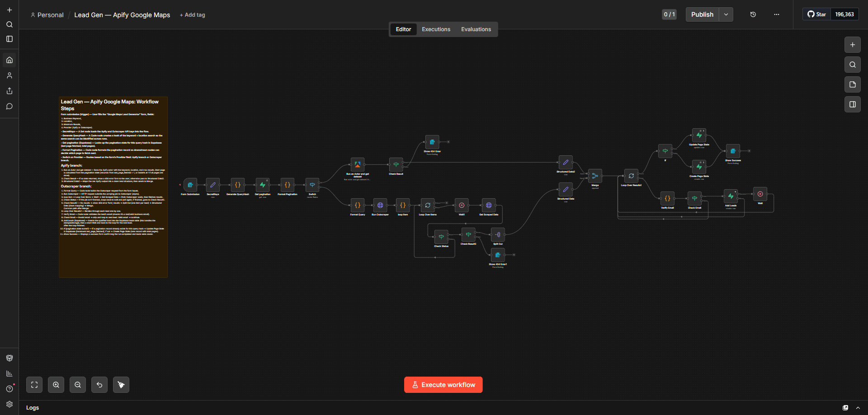The height and width of the screenshot is (415, 868).
Task: Open Settings gear in sidebar
Action: click(x=9, y=404)
